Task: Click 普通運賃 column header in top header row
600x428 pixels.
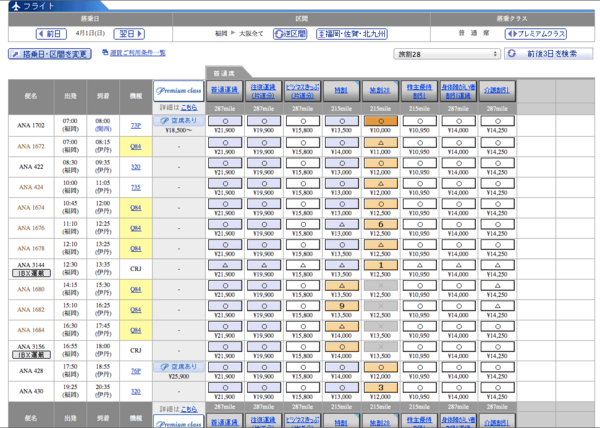Action: [x=225, y=90]
